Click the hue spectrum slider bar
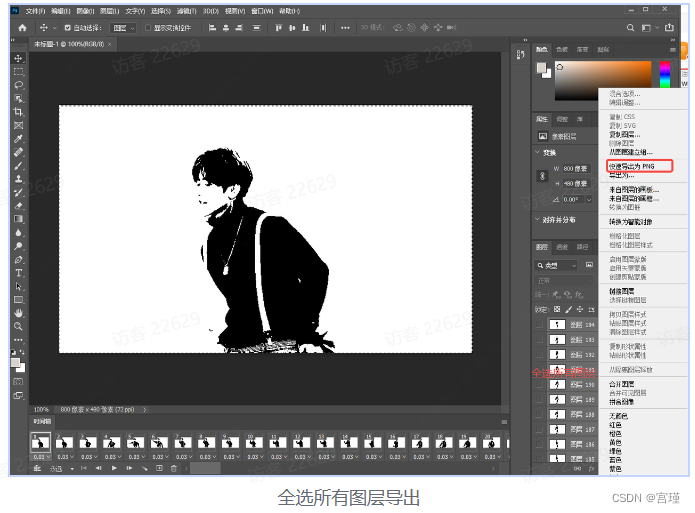Screen dimensions: 695x513 tap(665, 74)
